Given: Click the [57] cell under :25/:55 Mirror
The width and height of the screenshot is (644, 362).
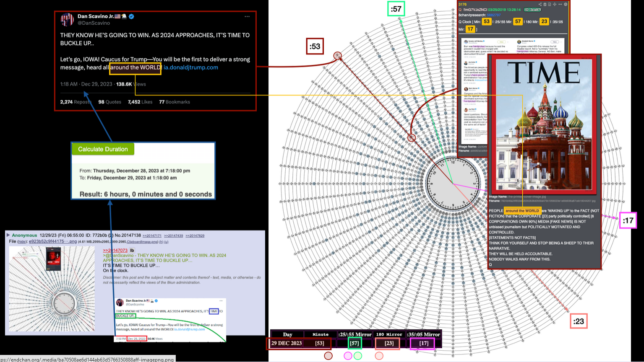Looking at the screenshot, I should point(355,343).
